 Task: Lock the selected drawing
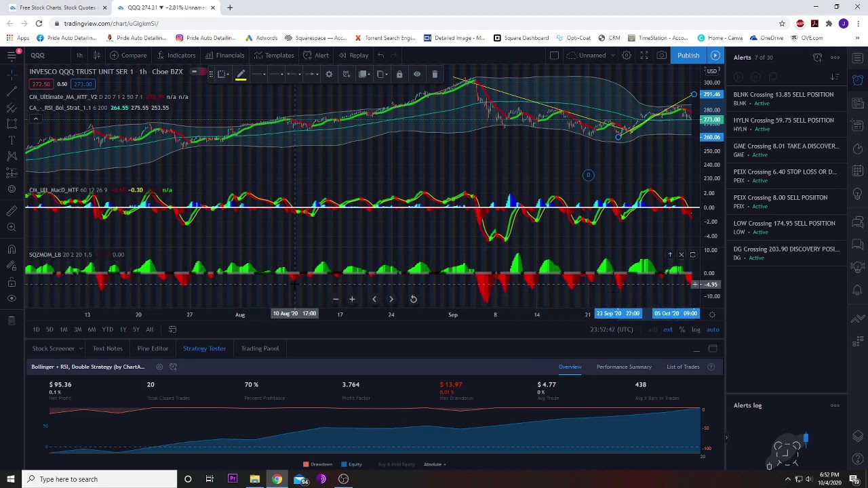399,74
